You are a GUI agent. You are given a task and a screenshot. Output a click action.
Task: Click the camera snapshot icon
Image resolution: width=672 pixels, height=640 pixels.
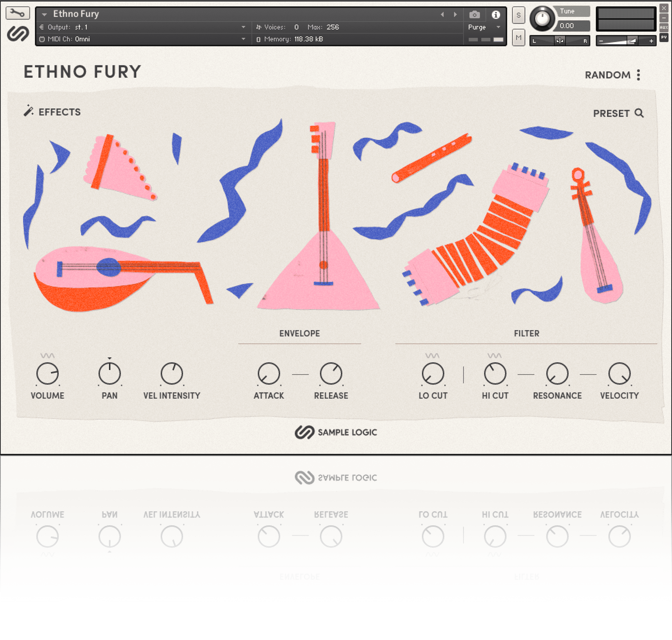(474, 15)
